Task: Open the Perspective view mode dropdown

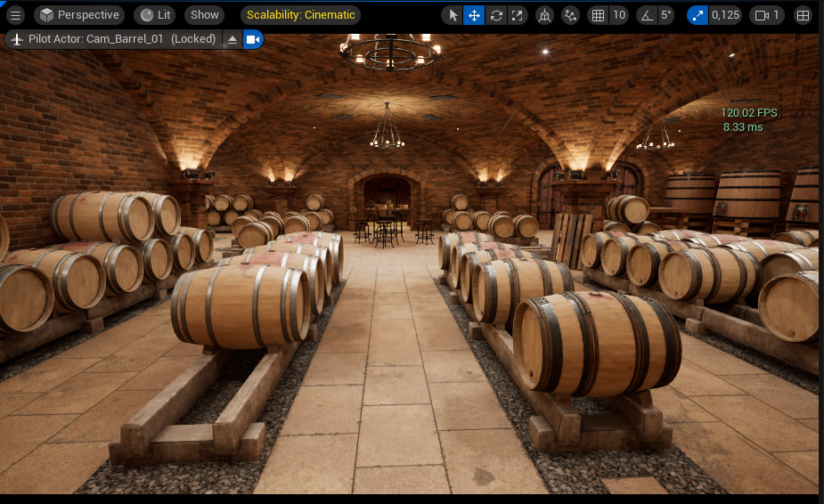Action: pos(79,15)
